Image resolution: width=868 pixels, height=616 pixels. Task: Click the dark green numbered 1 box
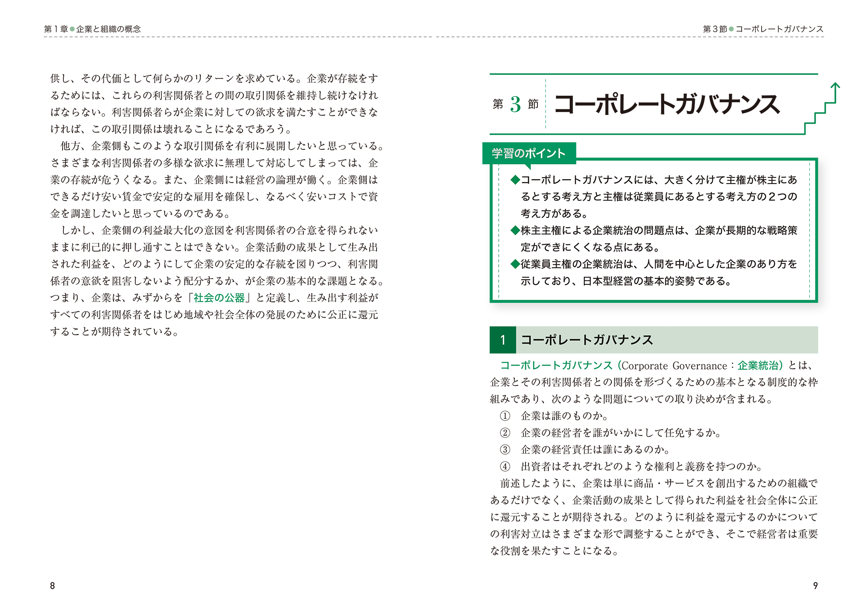click(x=503, y=340)
